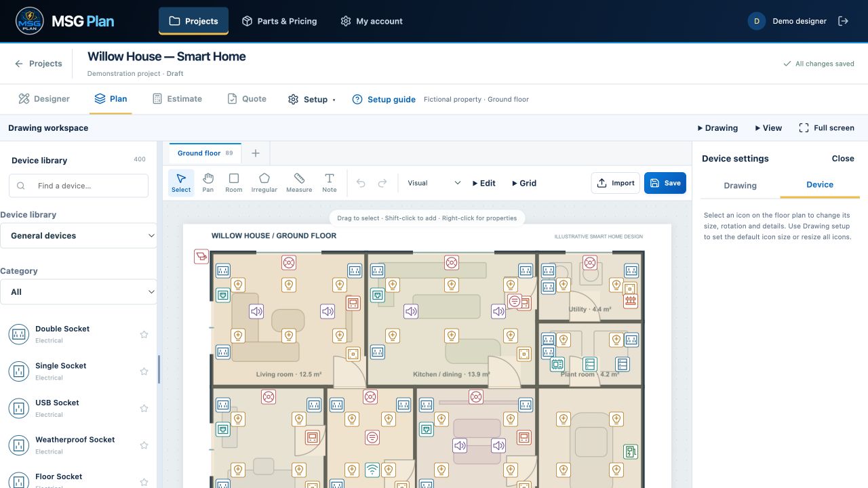Click the MSG Plan logo
868x488 pixels.
coord(65,21)
